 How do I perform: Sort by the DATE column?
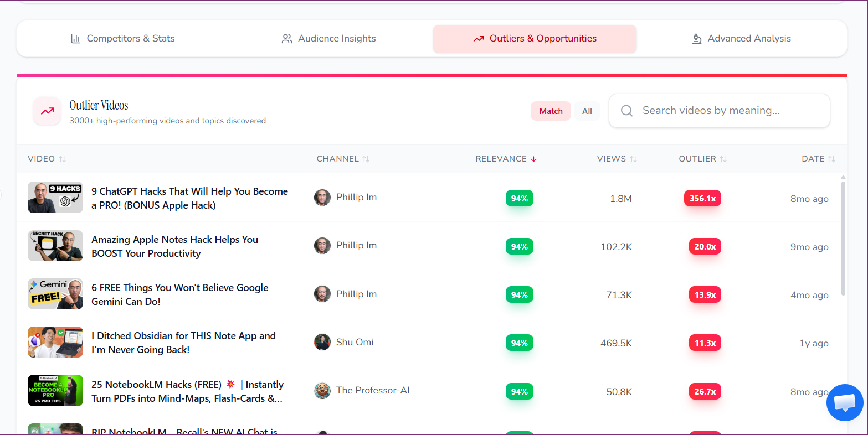coord(818,159)
